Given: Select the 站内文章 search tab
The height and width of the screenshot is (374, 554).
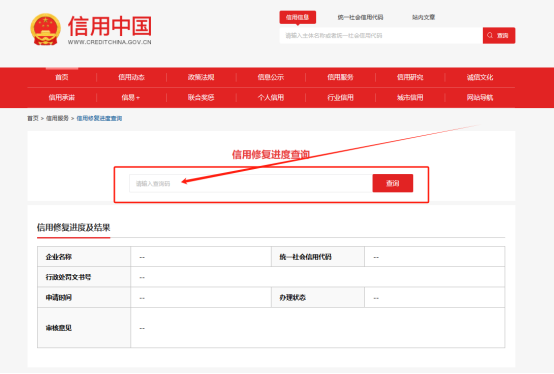Looking at the screenshot, I should [x=423, y=17].
